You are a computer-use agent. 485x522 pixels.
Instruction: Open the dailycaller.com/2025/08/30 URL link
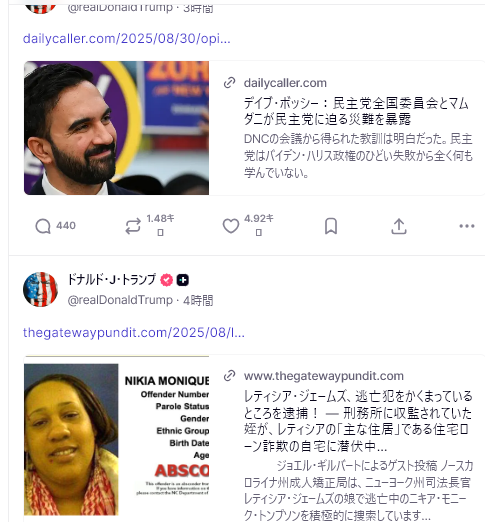[x=127, y=39]
